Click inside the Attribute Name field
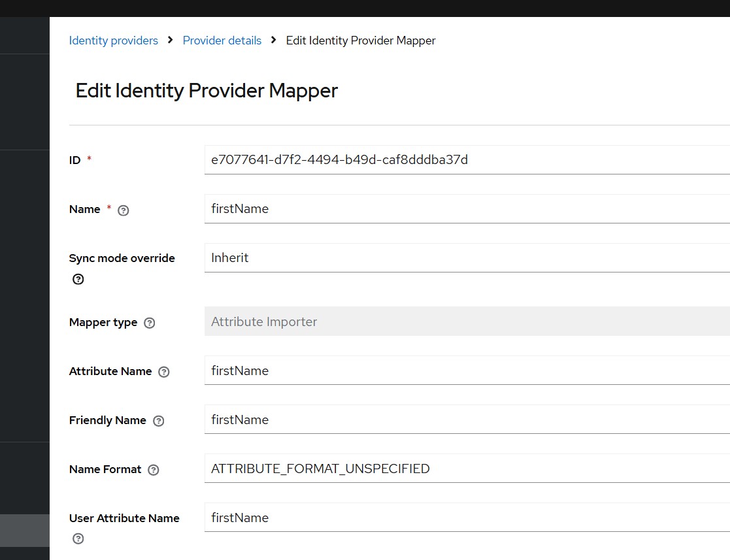Screen dimensions: 730x560 [457, 371]
